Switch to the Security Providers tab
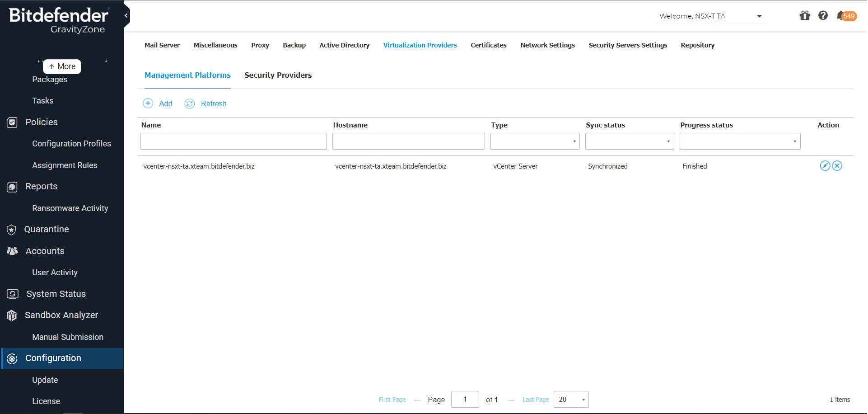Image resolution: width=868 pixels, height=414 pixels. point(278,75)
